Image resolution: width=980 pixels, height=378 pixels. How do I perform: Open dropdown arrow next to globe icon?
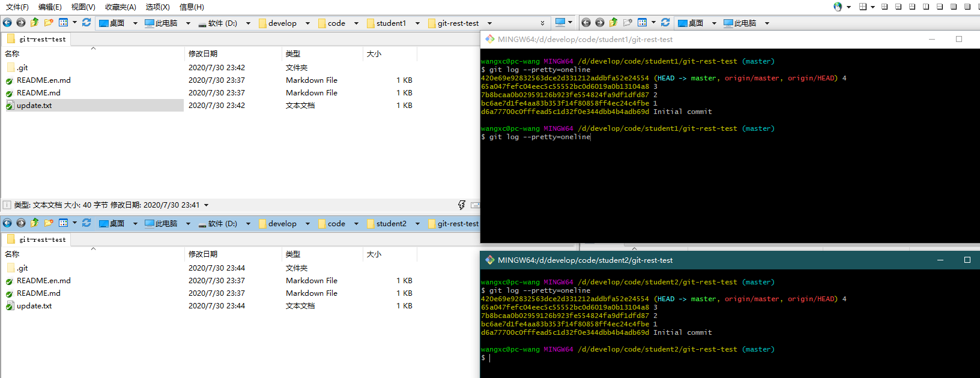[x=848, y=7]
